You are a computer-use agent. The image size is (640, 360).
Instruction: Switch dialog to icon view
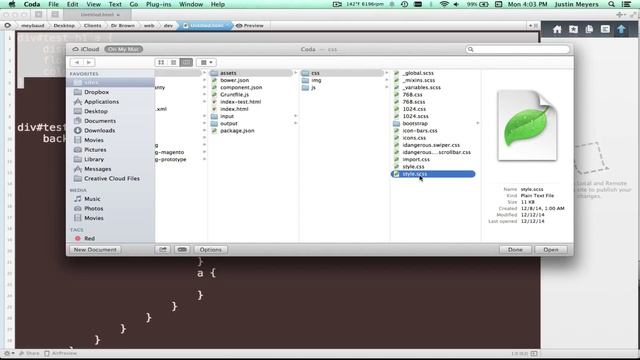tap(161, 62)
